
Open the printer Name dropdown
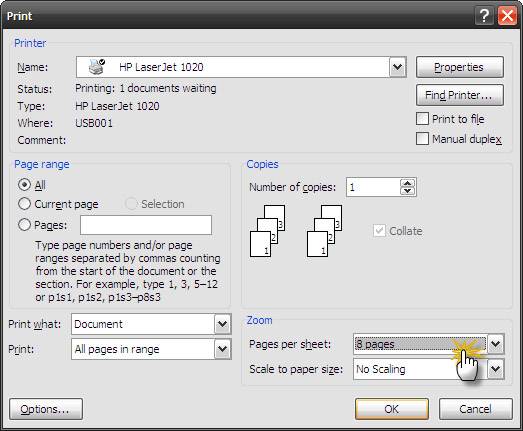pyautogui.click(x=397, y=67)
